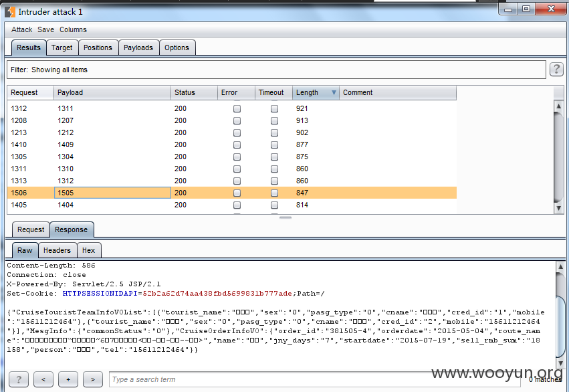
Task: Click the Content-Length: 586 response line
Action: click(51, 266)
